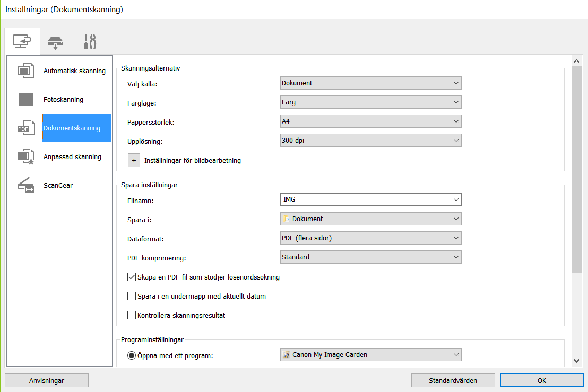Choose the Anpassad skanning icon
The image size is (588, 392).
(x=26, y=156)
